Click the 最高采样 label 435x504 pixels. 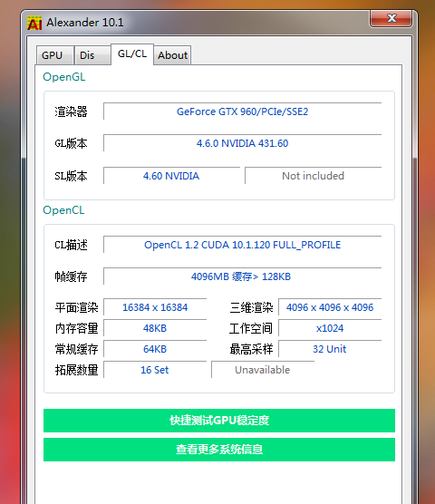[251, 349]
